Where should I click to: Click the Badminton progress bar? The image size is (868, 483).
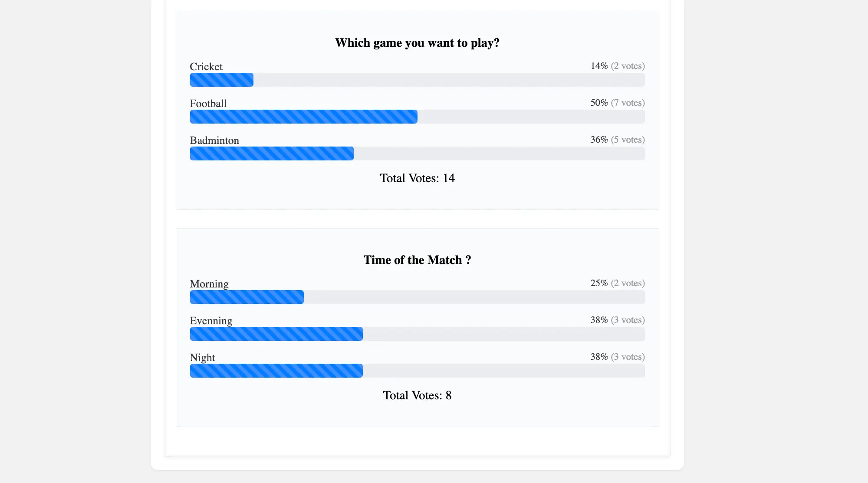(x=417, y=153)
